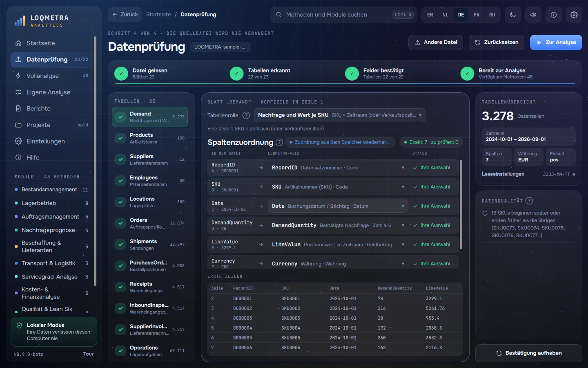588x368 pixels.
Task: Click help icon beside Spaltenzuordnung heading
Action: point(279,142)
